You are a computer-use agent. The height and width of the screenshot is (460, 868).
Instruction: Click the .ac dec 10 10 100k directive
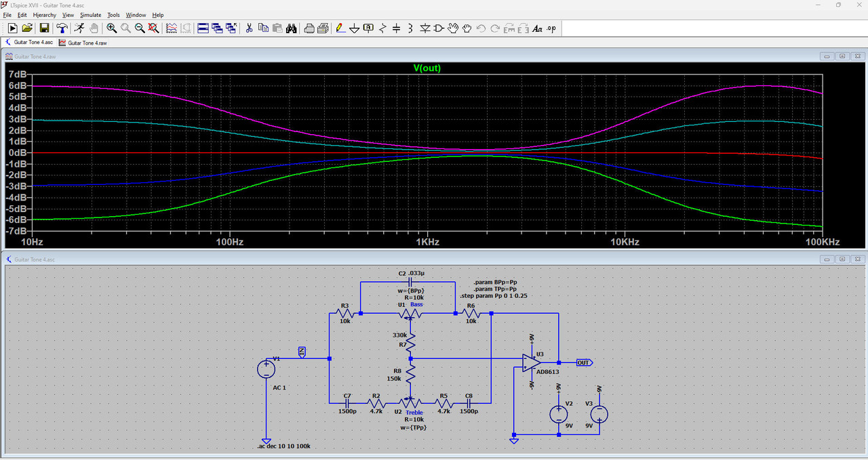point(284,446)
